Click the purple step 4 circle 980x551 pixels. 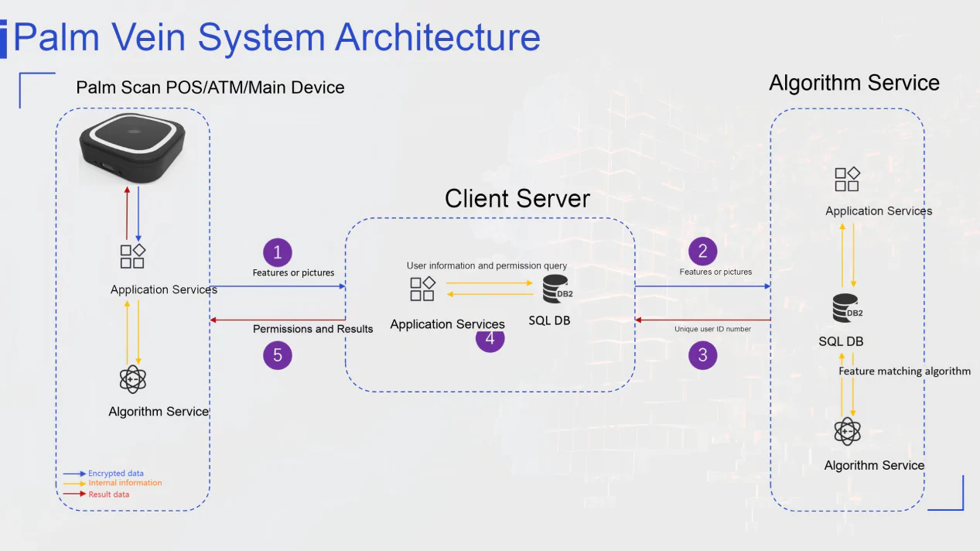click(490, 339)
